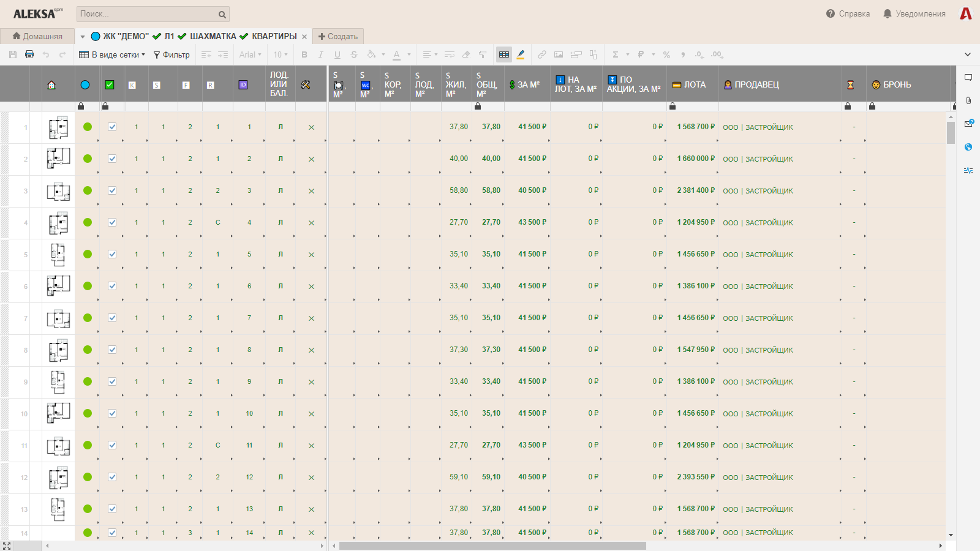
Task: Click the house plan column header icon
Action: [51, 85]
